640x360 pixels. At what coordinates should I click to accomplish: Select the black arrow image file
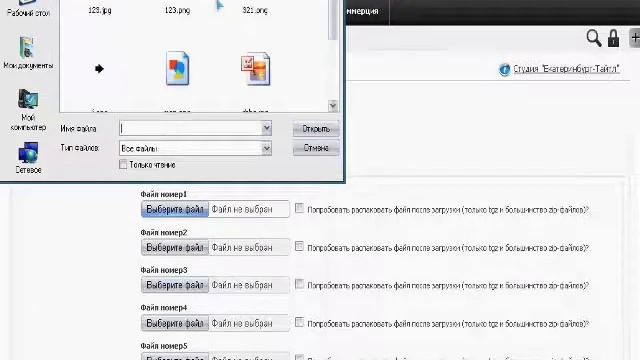(x=99, y=69)
